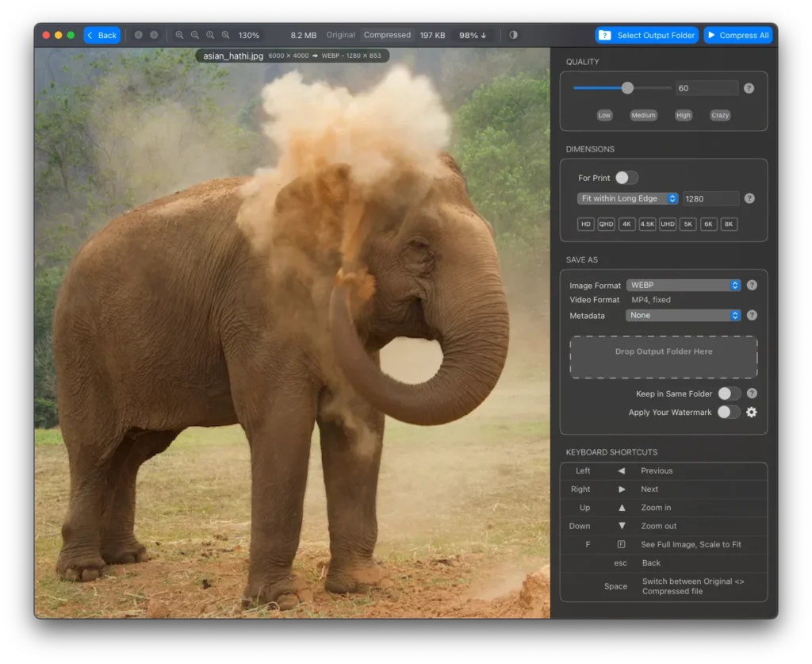Select 8K dimension preset
This screenshot has height=664, width=812.
pyautogui.click(x=729, y=225)
